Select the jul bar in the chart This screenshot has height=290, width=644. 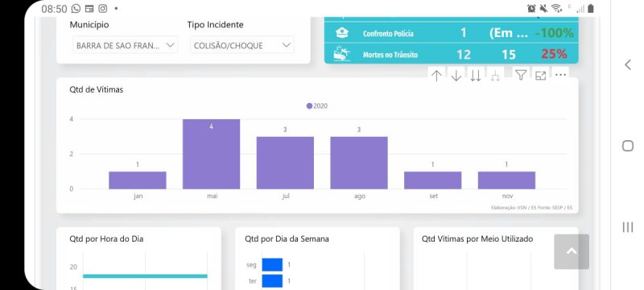[285, 163]
